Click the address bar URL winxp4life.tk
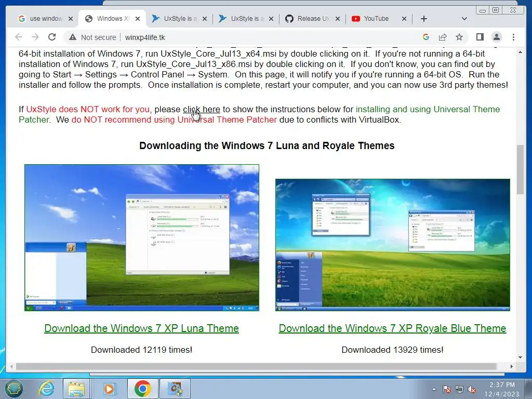The height and width of the screenshot is (399, 532). click(145, 37)
